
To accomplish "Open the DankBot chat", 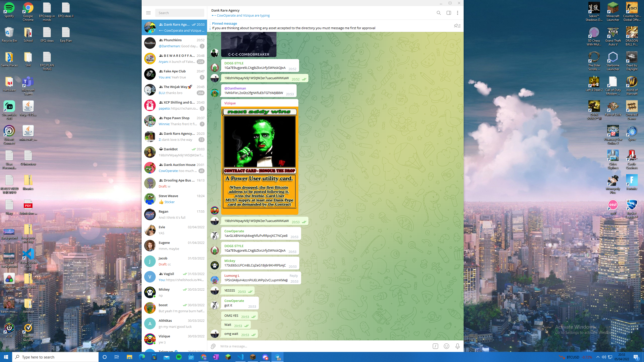I will [174, 152].
